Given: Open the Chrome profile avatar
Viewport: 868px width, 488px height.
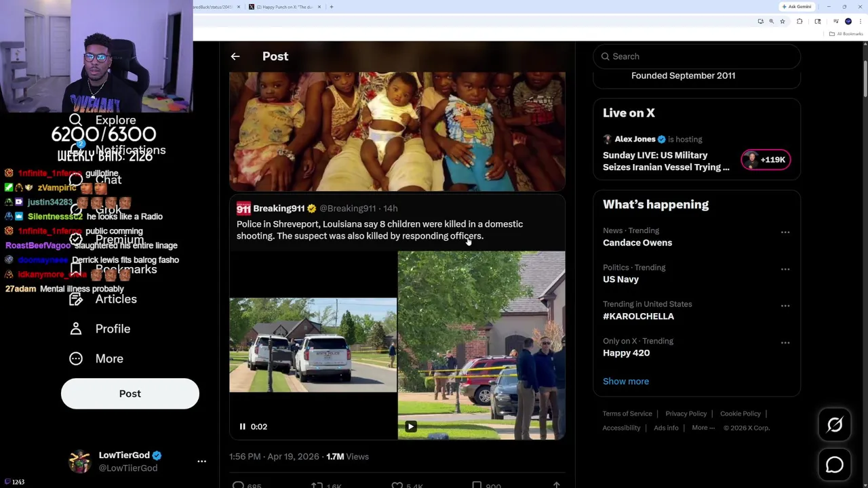Looking at the screenshot, I should click(848, 22).
